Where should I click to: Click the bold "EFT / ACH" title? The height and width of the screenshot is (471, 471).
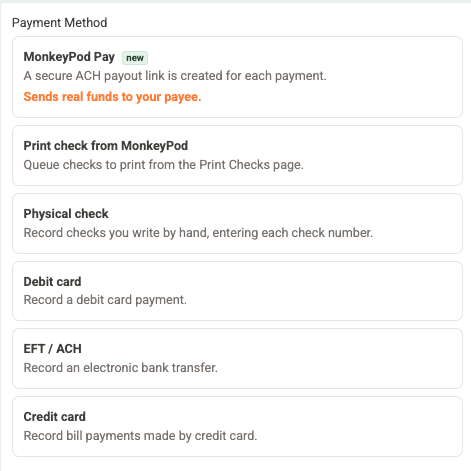point(52,349)
